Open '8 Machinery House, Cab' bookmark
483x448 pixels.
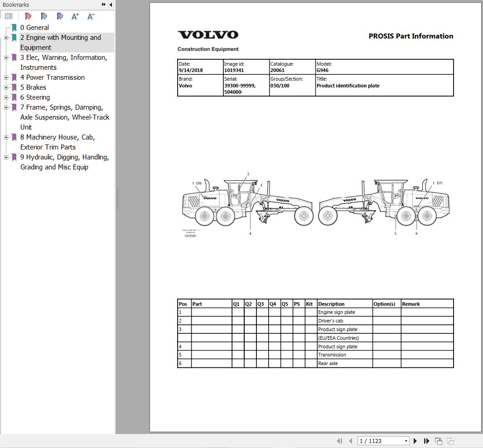point(58,142)
